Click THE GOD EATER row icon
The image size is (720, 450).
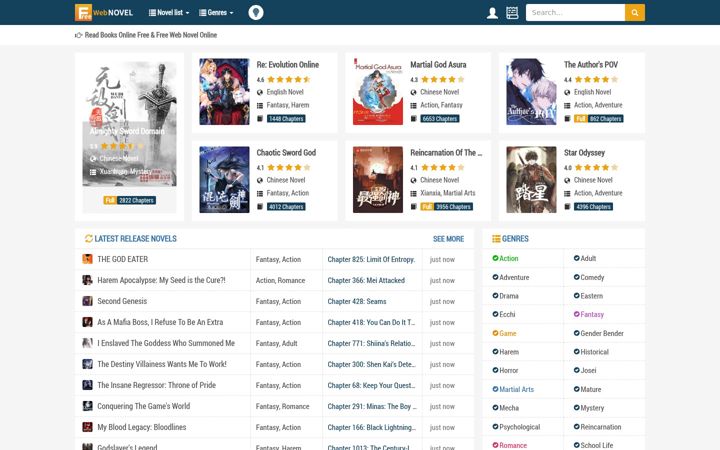pos(87,259)
